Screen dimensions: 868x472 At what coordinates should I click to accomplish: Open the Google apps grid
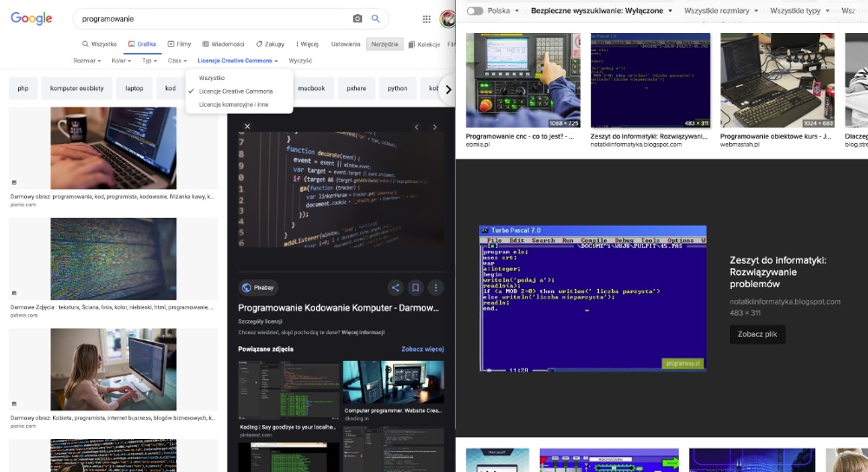[x=426, y=19]
